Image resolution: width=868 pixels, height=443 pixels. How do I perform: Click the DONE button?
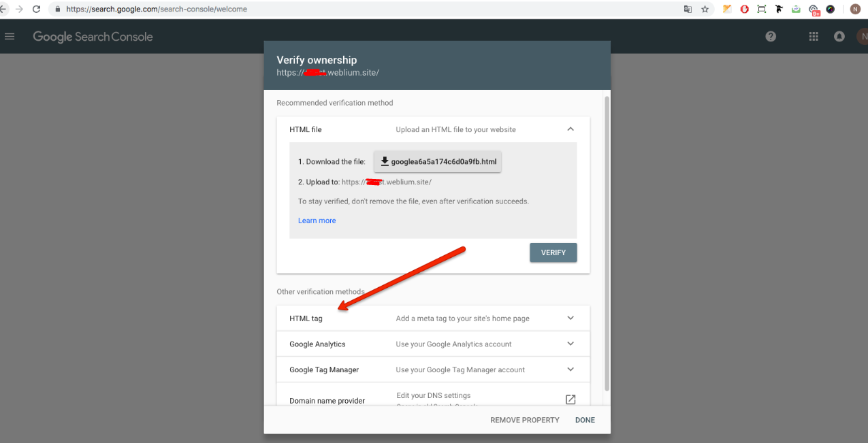coord(585,420)
